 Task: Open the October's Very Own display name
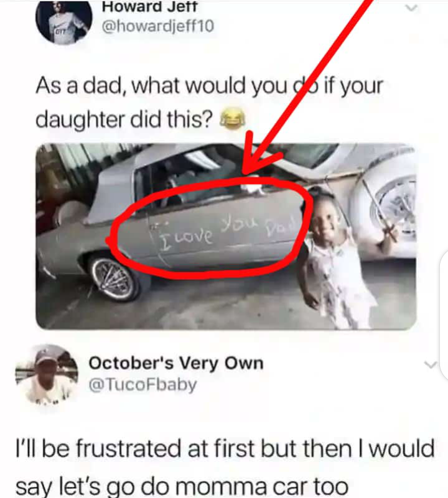coord(176,363)
